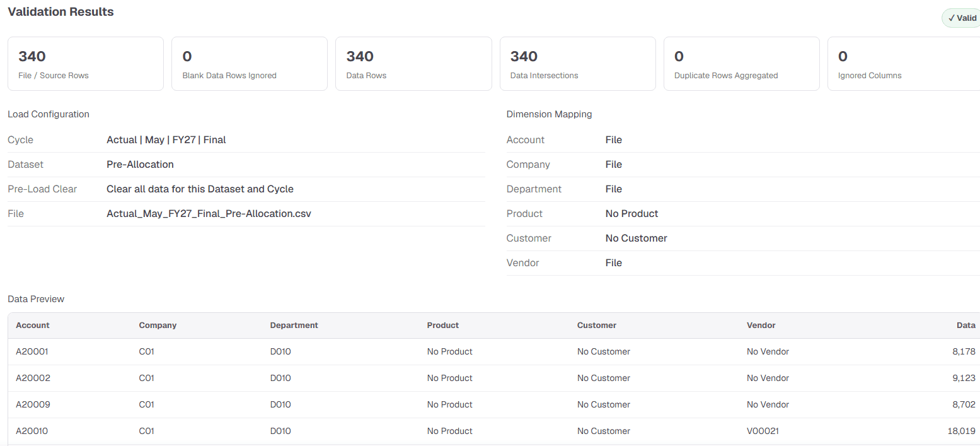Click the File value beside Account mapping
This screenshot has height=446, width=980.
point(613,140)
